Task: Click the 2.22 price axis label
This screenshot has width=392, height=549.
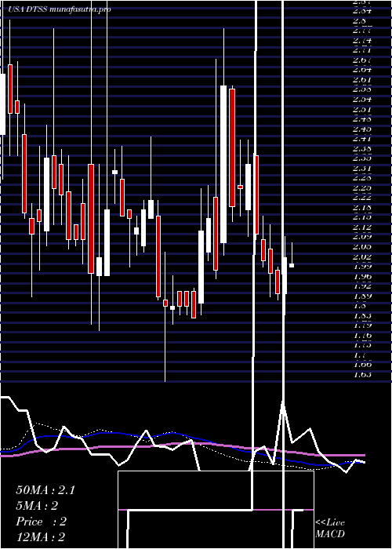Action: tap(362, 198)
